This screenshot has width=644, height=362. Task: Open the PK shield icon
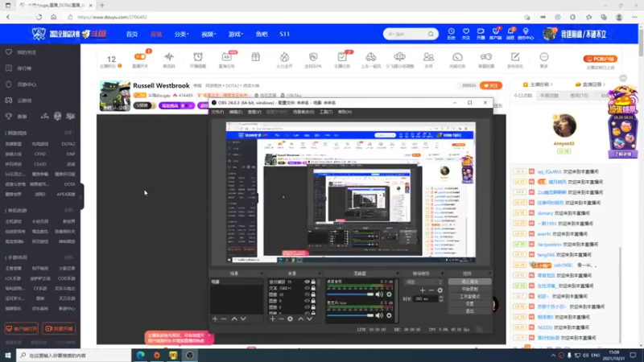point(313,57)
